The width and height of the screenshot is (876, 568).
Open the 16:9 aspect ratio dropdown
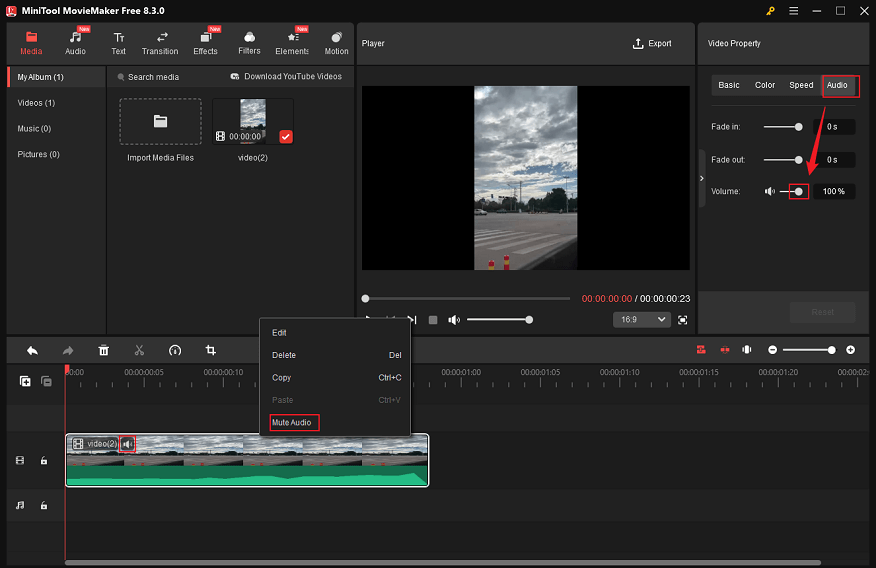[x=642, y=319]
